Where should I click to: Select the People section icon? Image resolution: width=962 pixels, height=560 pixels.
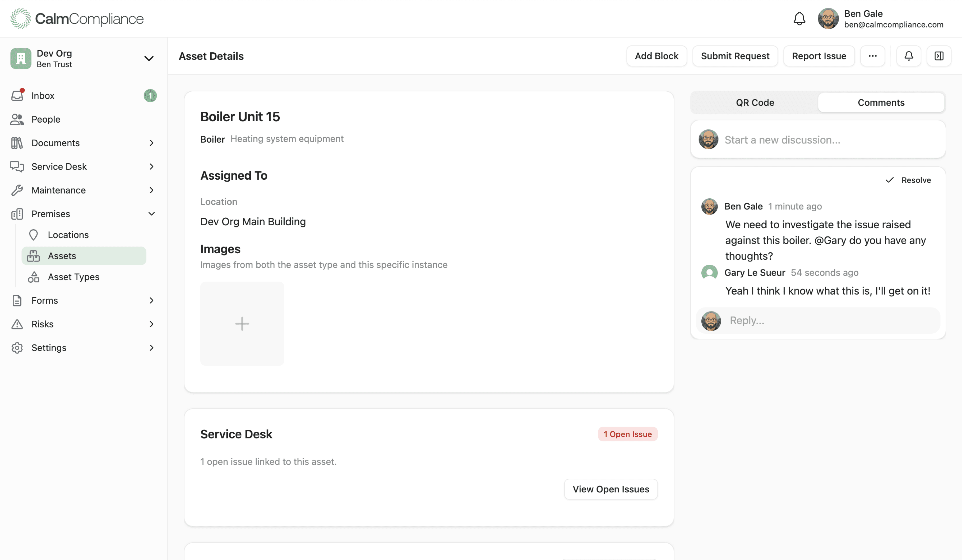coord(17,119)
